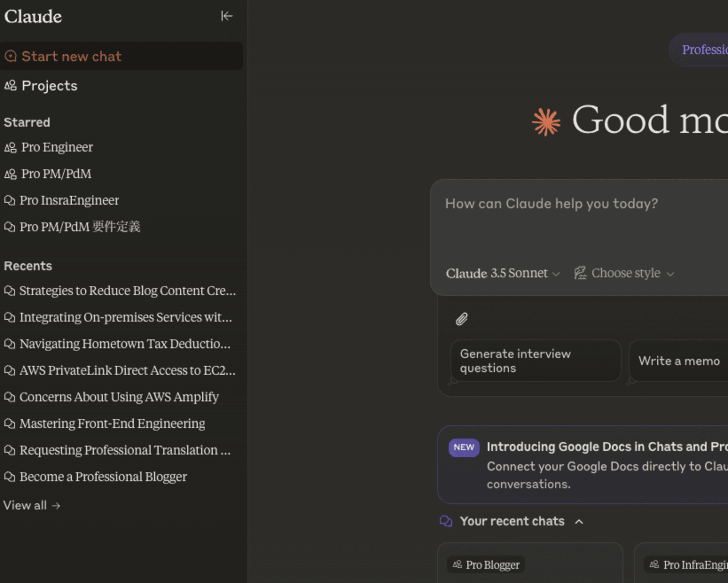Click chat icon next to Integrating On-premises
Viewport: 728px width, 583px height.
tap(10, 318)
